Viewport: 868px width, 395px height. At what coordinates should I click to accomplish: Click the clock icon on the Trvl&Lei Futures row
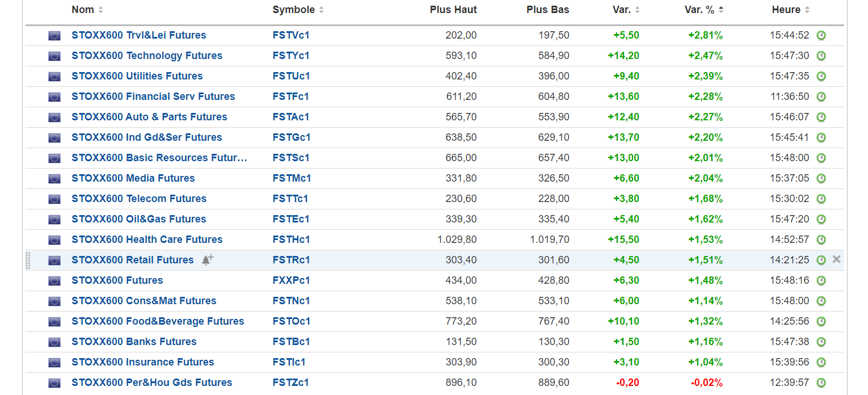[821, 35]
